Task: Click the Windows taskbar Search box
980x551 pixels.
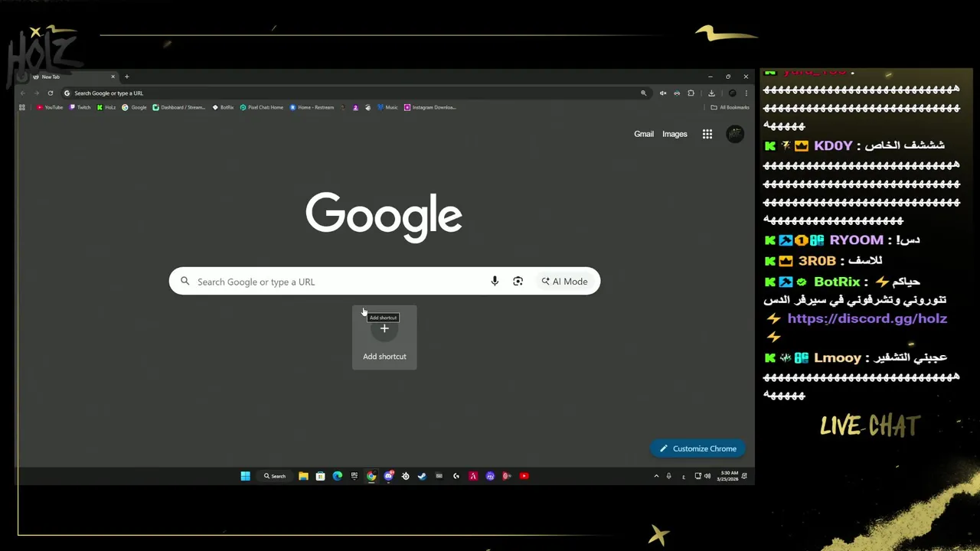Action: (275, 476)
